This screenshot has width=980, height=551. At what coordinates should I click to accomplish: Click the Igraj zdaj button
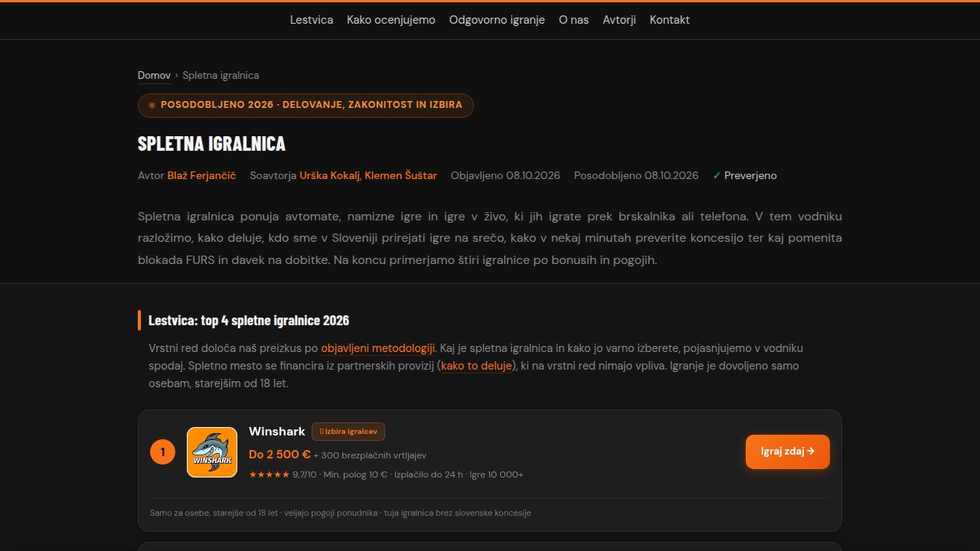click(788, 452)
